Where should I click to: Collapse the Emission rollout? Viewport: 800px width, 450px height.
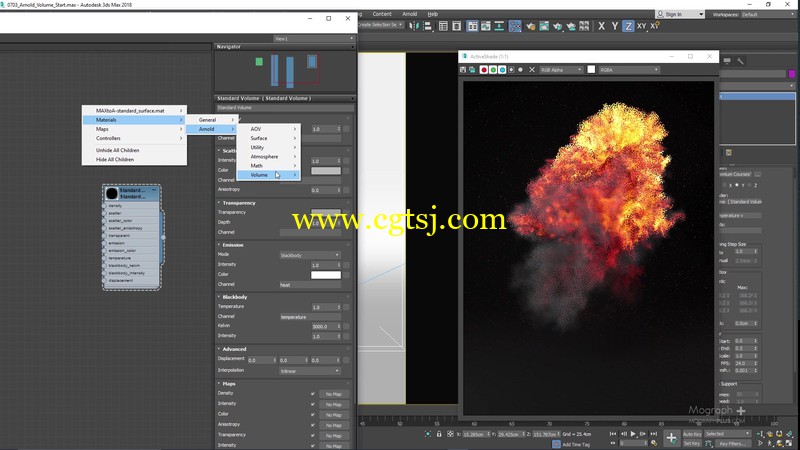[x=233, y=245]
